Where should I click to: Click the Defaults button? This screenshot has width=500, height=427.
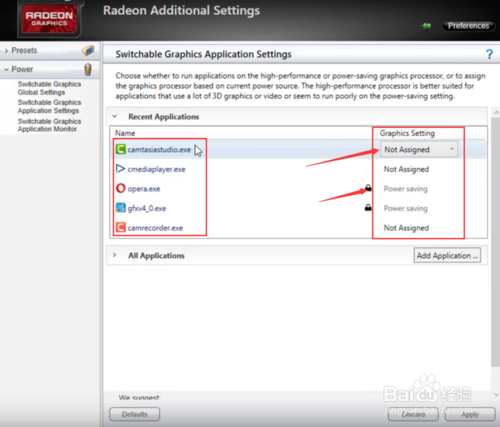coord(135,414)
